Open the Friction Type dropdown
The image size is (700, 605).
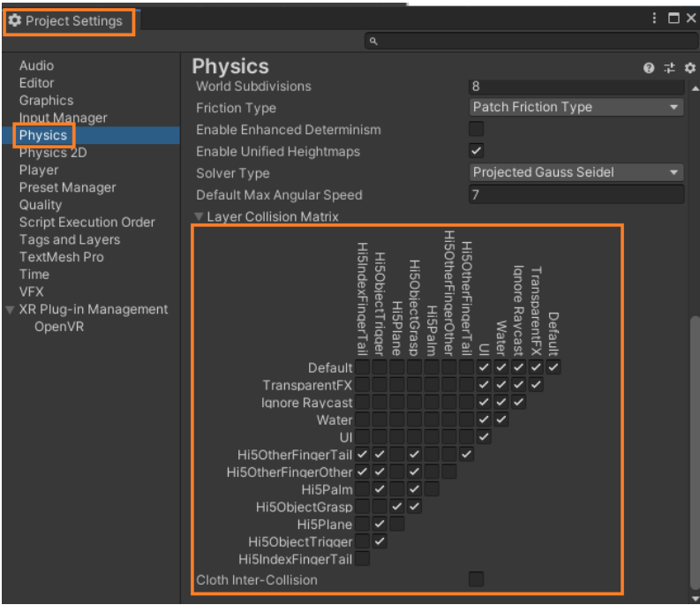click(x=576, y=107)
